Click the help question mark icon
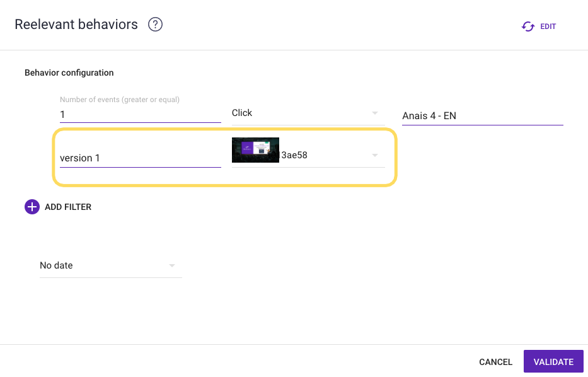Image resolution: width=588 pixels, height=377 pixels. (x=155, y=25)
